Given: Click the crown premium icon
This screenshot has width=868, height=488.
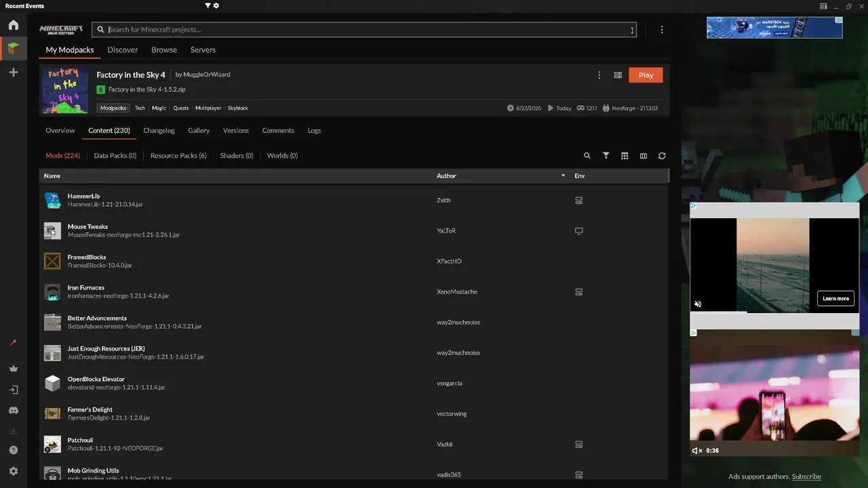Looking at the screenshot, I should [14, 369].
